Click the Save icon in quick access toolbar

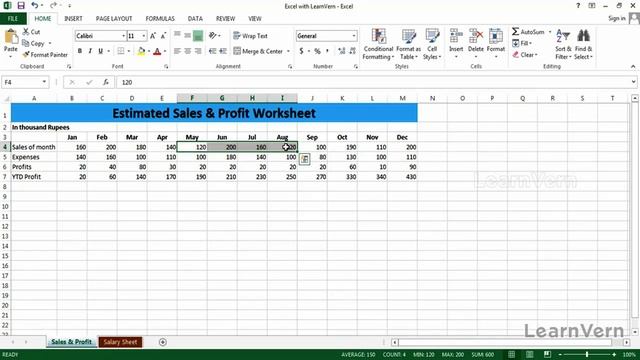[21, 6]
